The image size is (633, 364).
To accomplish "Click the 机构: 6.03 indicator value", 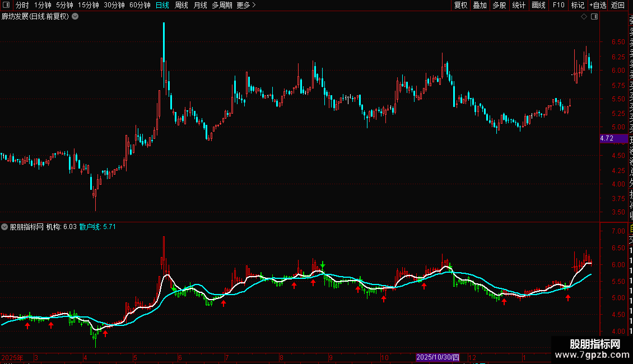I will pyautogui.click(x=62, y=227).
